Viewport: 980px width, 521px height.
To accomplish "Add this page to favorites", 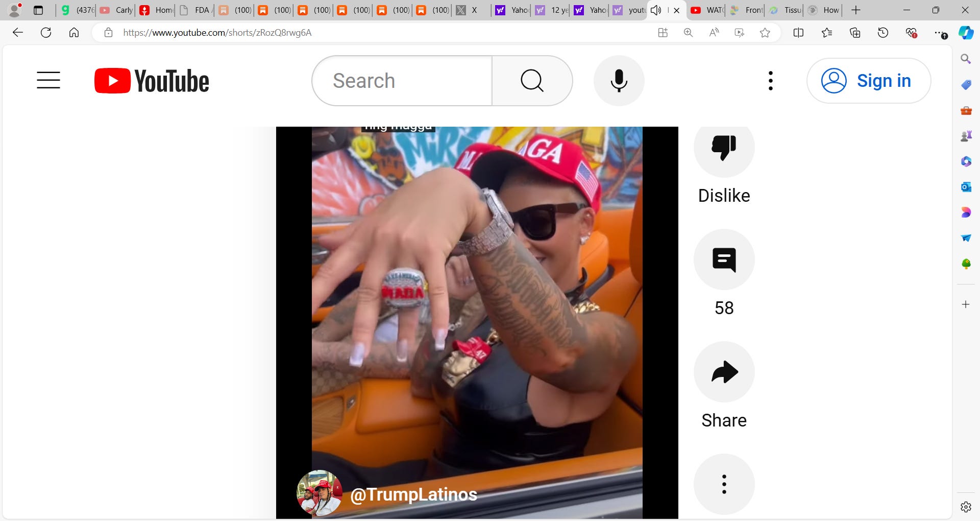I will tap(765, 33).
